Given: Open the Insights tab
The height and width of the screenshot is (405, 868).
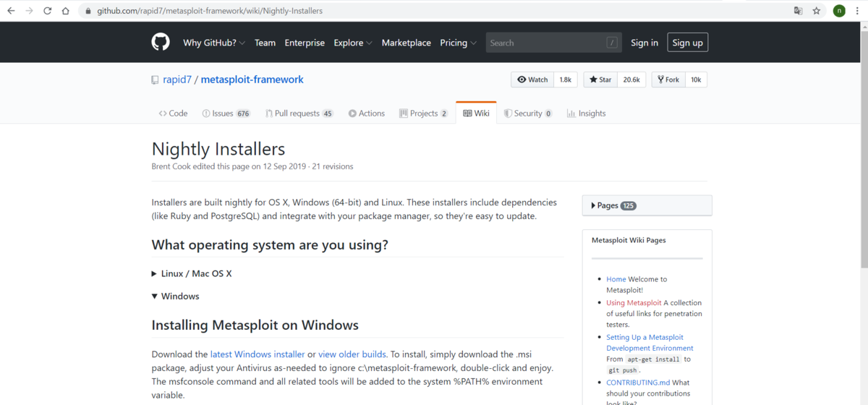Looking at the screenshot, I should (x=587, y=114).
